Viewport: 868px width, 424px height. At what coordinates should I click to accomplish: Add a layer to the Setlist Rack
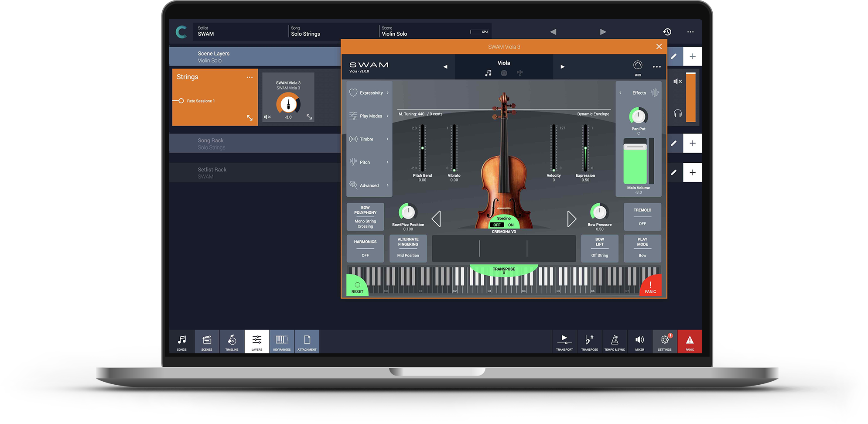click(x=693, y=172)
